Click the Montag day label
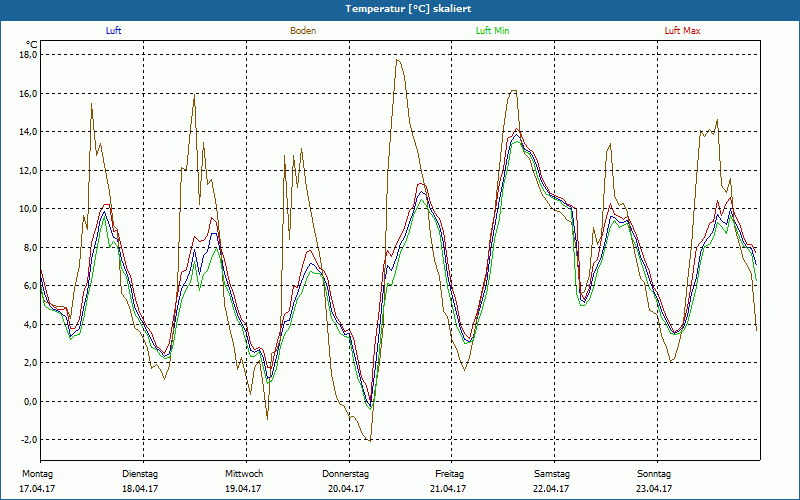 [37, 474]
